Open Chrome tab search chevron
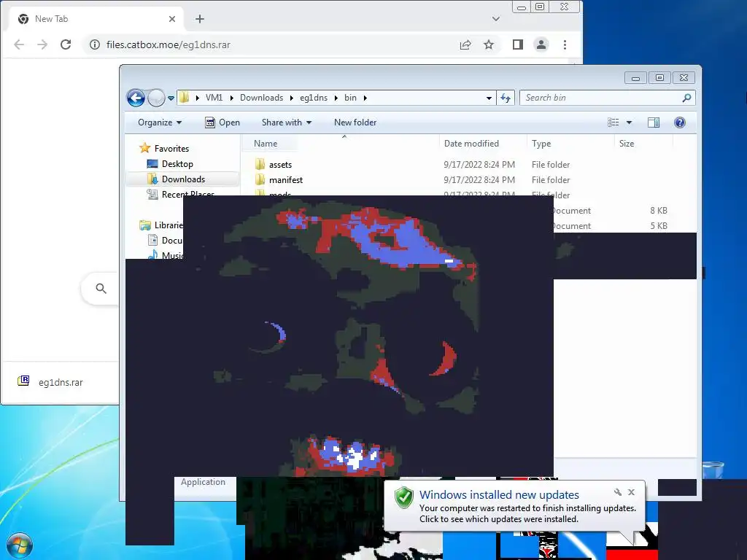This screenshot has width=747, height=560. point(496,19)
